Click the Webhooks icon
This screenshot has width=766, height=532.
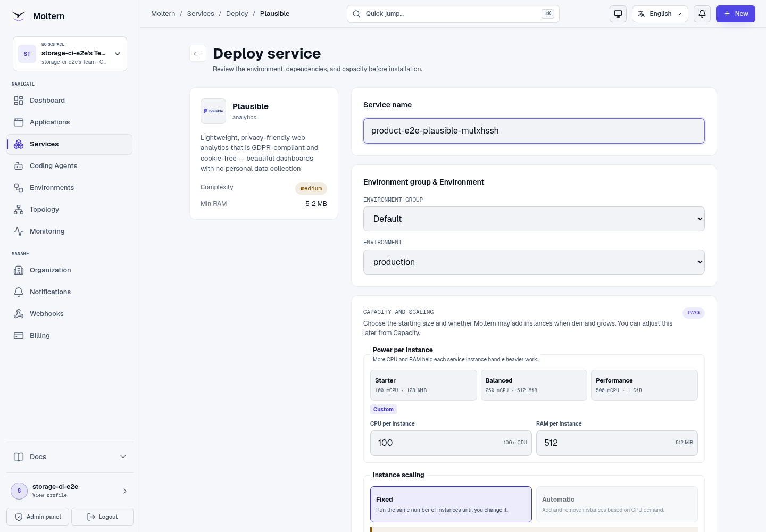19,314
